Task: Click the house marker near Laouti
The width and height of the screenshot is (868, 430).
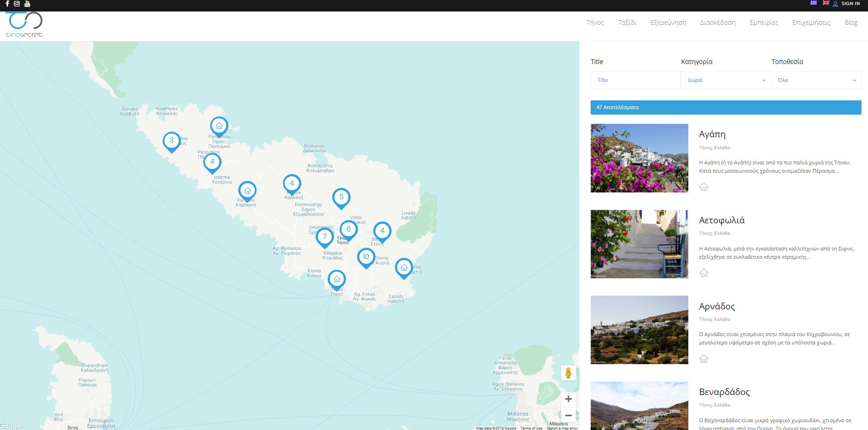Action: point(404,268)
